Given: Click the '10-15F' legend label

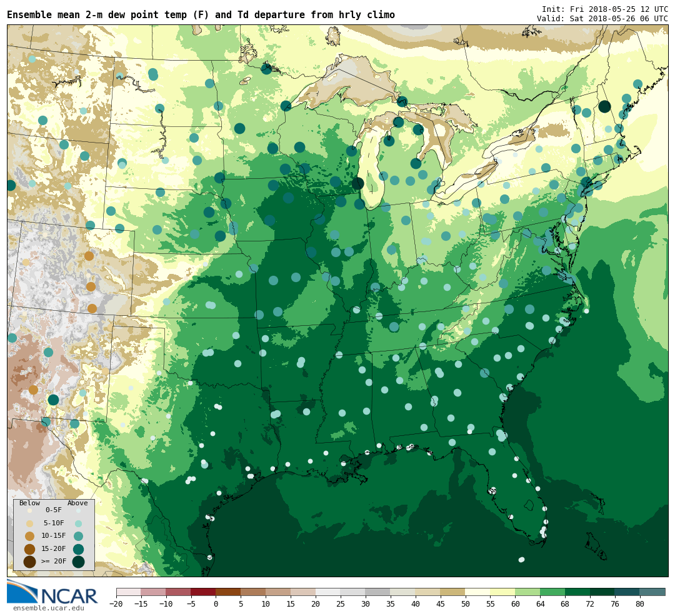Looking at the screenshot, I should [x=54, y=536].
